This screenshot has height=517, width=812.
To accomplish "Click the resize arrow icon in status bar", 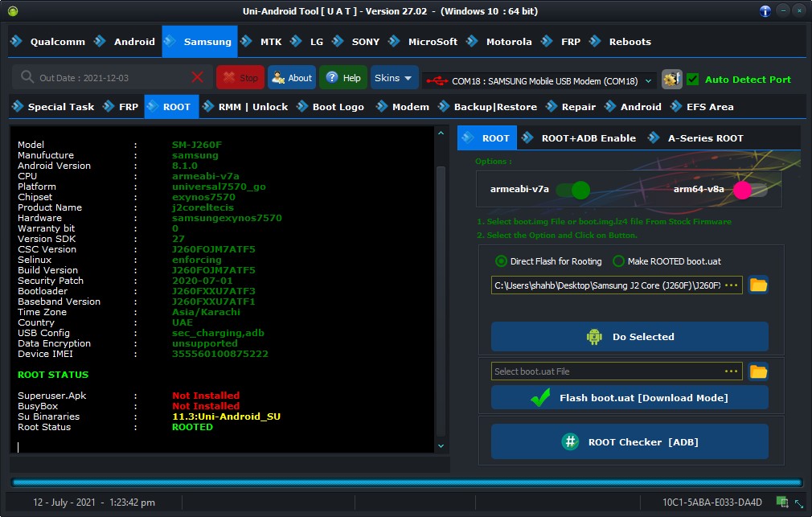I will point(799,503).
